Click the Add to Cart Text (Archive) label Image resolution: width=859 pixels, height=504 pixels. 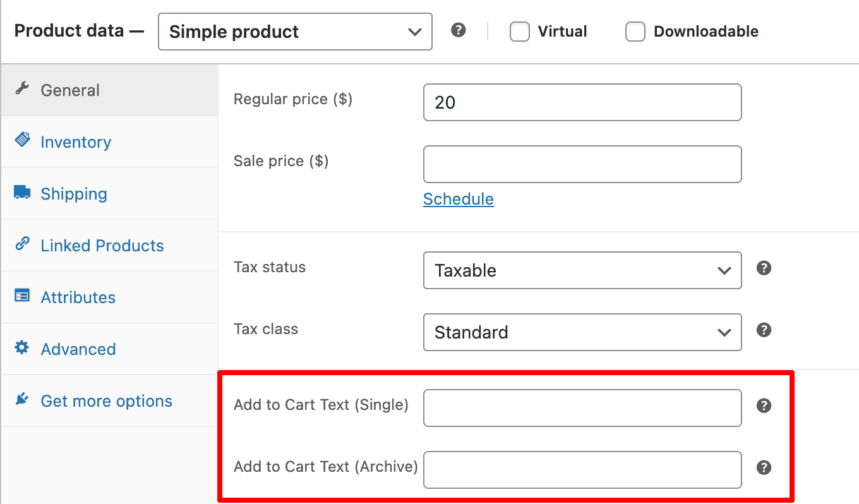pyautogui.click(x=326, y=467)
